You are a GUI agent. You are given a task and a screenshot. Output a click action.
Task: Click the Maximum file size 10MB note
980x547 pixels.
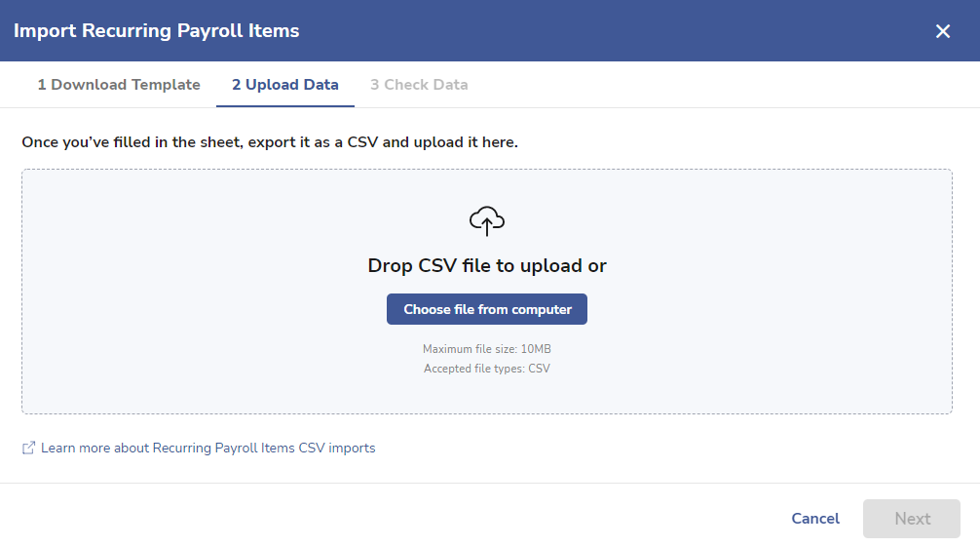click(x=487, y=349)
